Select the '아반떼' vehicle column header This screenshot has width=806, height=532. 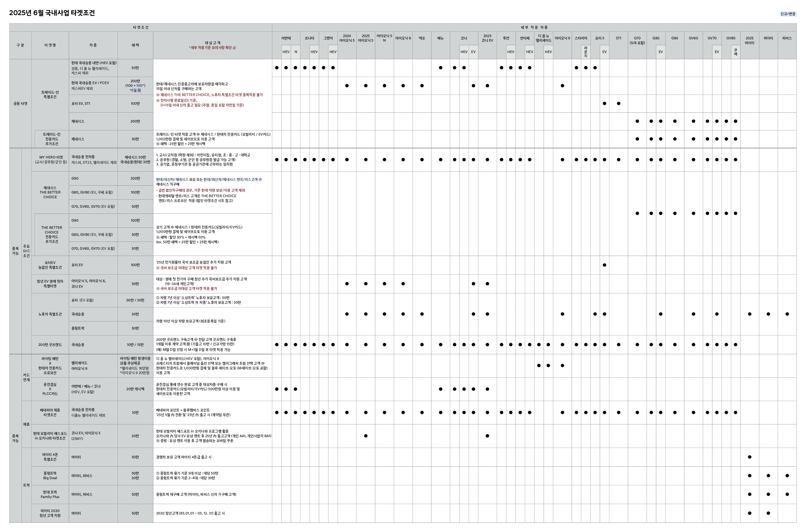point(286,38)
